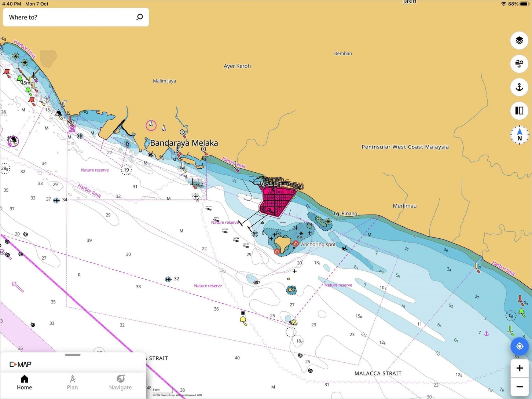Image resolution: width=532 pixels, height=399 pixels.
Task: Open the Plan tab
Action: coord(72,382)
